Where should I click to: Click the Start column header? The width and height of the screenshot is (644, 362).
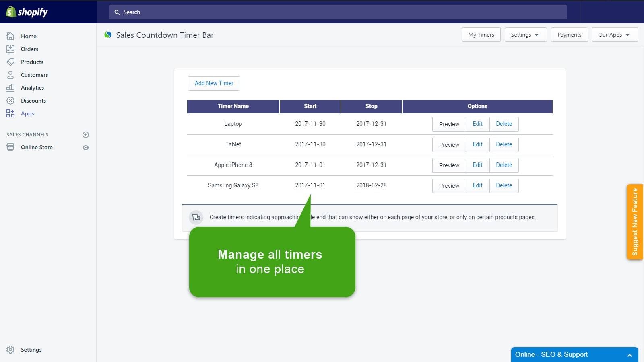point(310,106)
